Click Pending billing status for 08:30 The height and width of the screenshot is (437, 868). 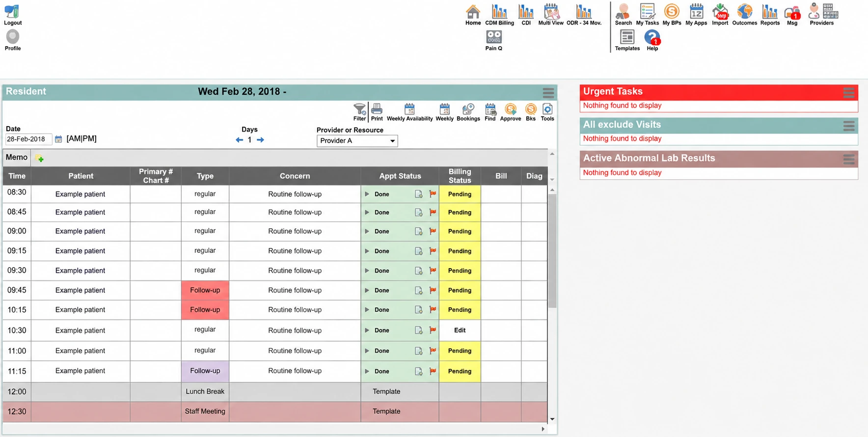tap(460, 194)
